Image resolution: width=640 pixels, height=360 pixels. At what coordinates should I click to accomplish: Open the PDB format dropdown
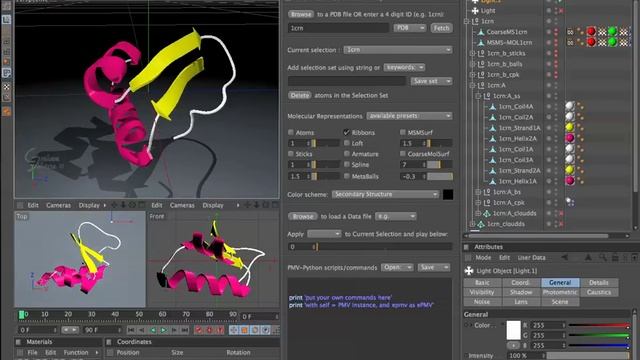[410, 28]
